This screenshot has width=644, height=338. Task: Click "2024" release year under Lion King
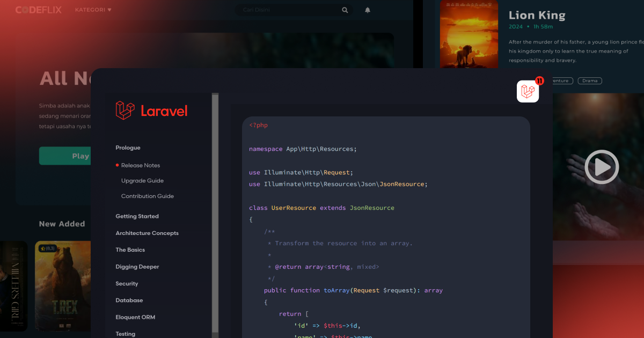pyautogui.click(x=516, y=26)
